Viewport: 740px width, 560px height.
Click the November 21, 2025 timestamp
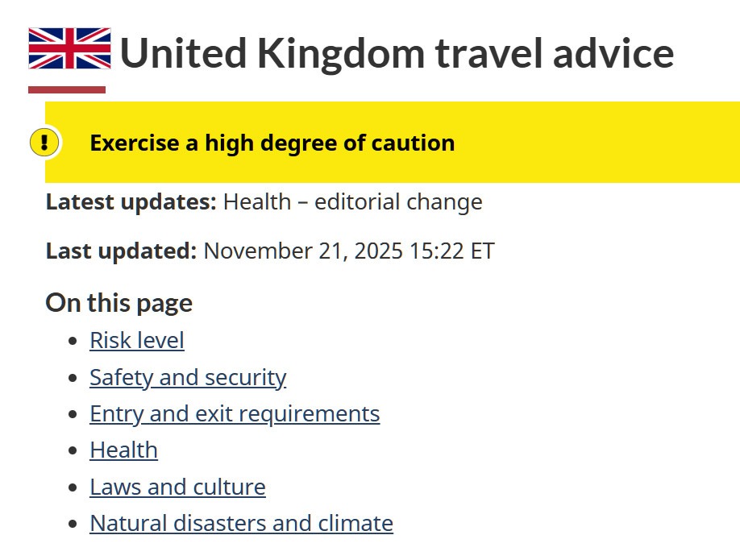[348, 251]
